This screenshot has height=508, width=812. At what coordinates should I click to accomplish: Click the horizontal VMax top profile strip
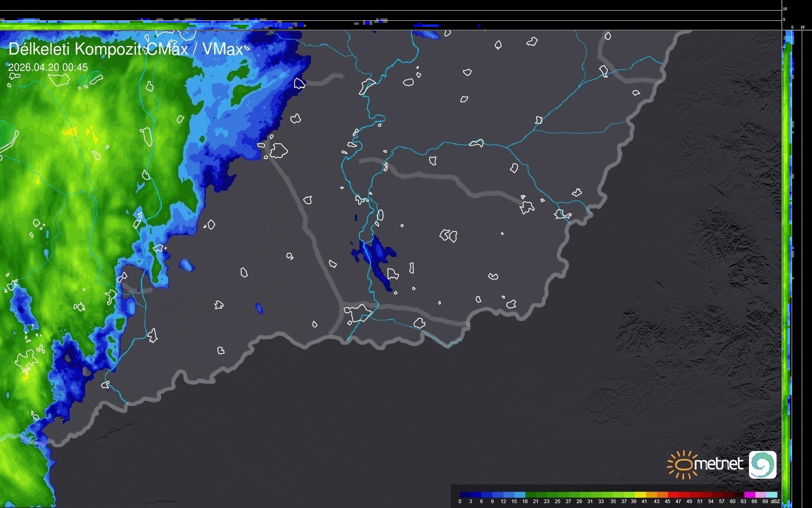coord(122,25)
